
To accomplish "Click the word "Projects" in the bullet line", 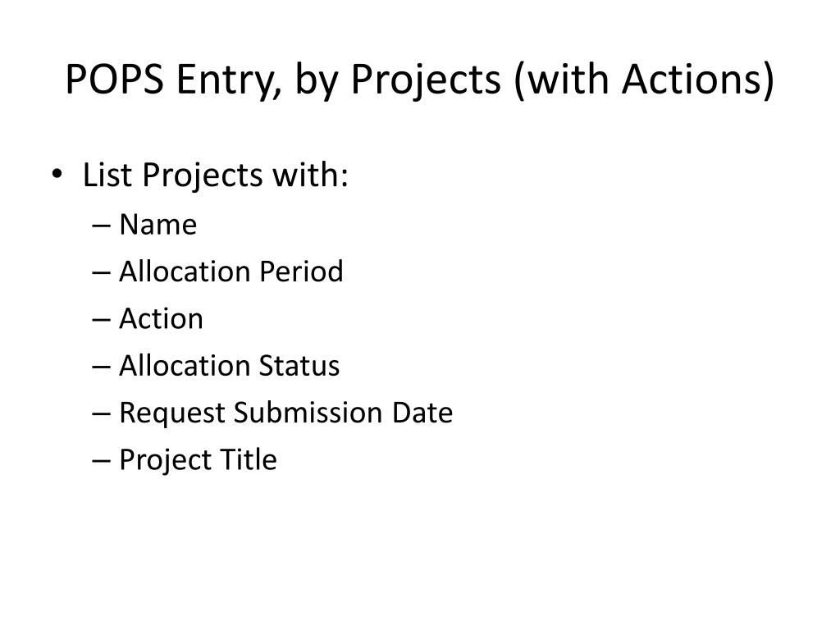I will 203,176.
